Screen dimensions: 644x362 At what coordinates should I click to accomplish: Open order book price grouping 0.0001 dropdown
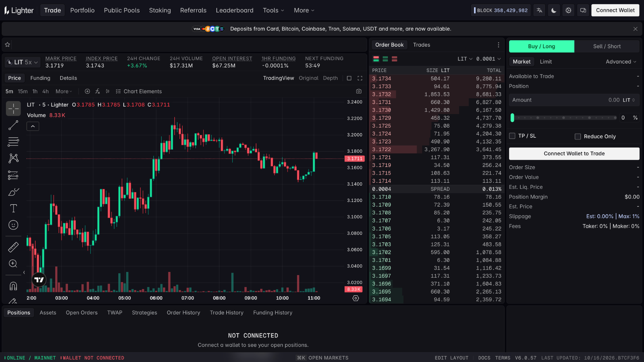pyautogui.click(x=489, y=59)
